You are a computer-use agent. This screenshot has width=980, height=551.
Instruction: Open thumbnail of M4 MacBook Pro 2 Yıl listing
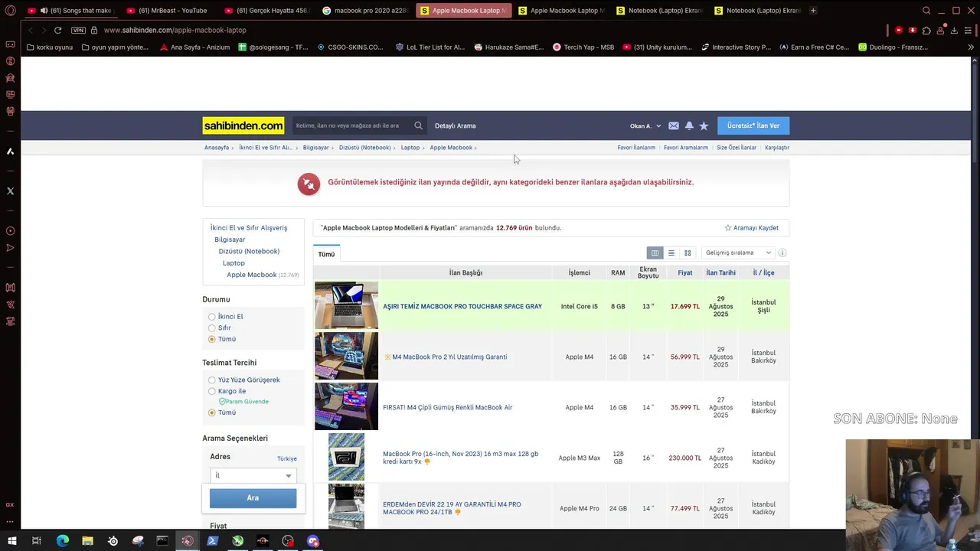[346, 356]
